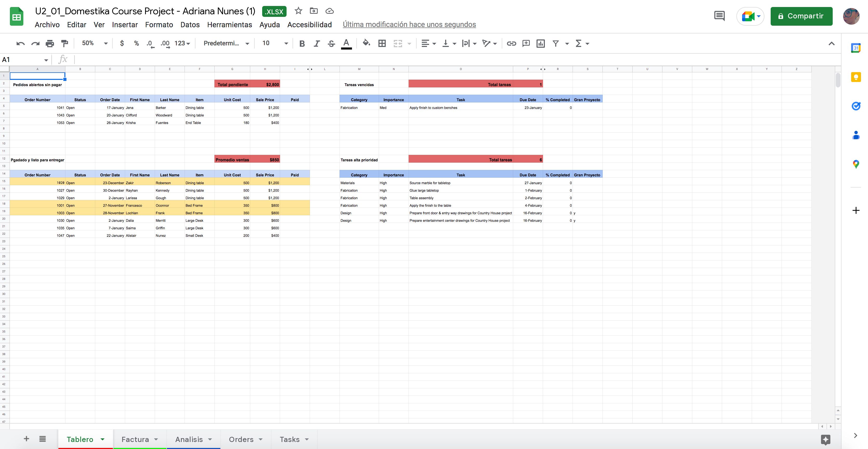Image resolution: width=868 pixels, height=449 pixels.
Task: Toggle bold formatting
Action: pos(302,43)
